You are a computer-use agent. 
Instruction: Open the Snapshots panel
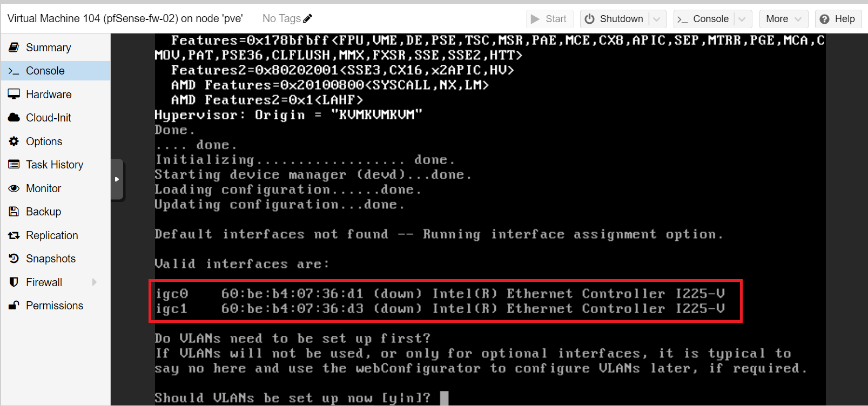51,258
